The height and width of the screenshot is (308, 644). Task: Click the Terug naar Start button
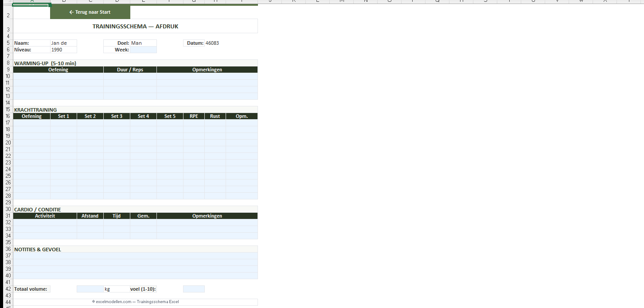pos(90,12)
